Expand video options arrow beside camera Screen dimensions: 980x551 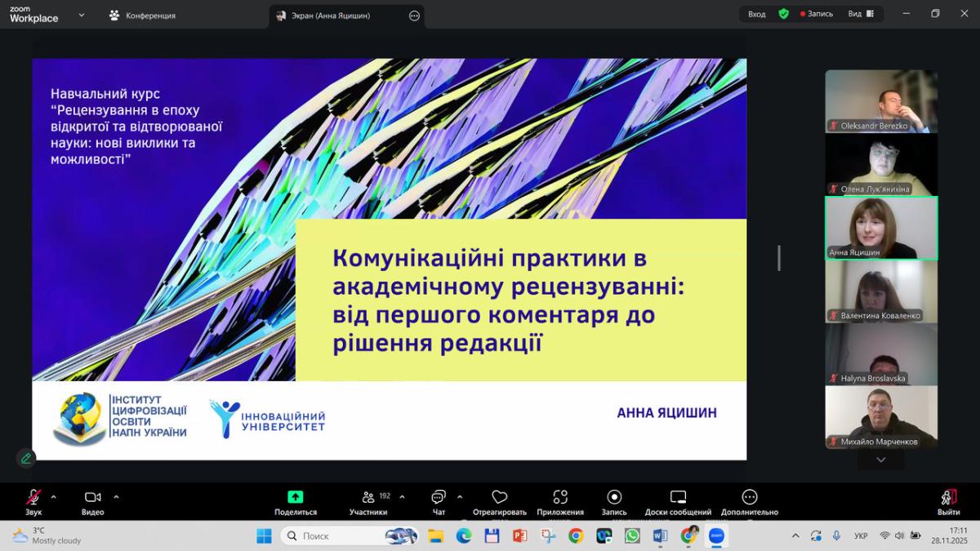click(x=116, y=496)
